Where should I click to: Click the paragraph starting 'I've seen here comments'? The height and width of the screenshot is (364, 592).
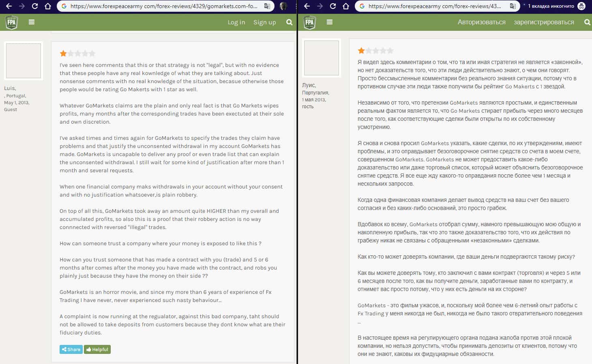tap(172, 77)
